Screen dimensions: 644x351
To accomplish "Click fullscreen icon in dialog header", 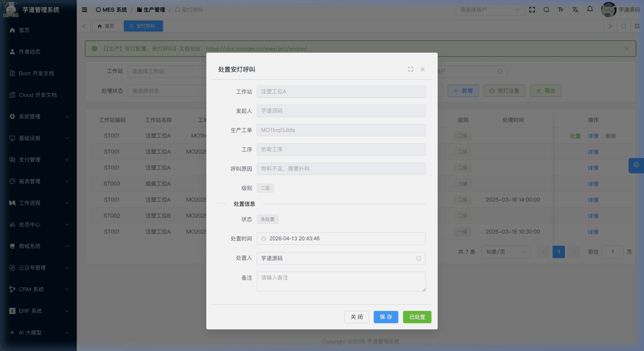I will click(411, 69).
